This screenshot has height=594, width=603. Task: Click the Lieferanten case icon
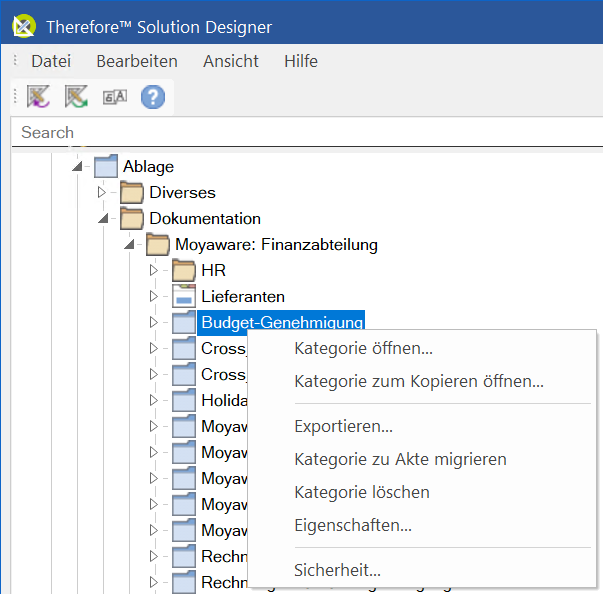point(184,296)
